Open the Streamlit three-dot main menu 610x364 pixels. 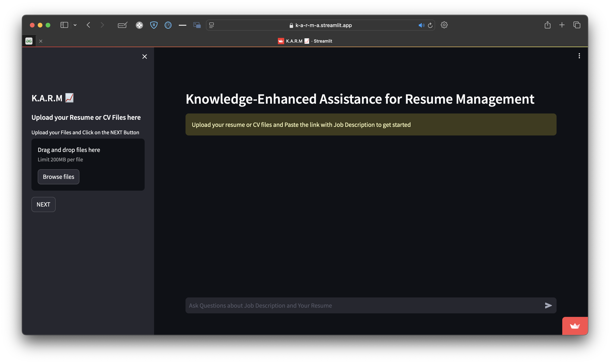pyautogui.click(x=579, y=56)
